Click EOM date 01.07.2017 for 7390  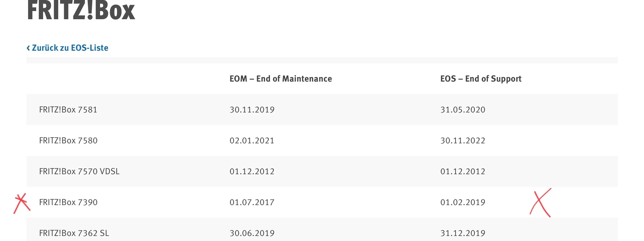[x=252, y=202]
